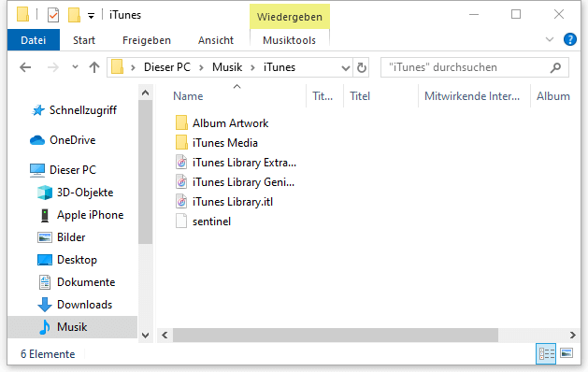This screenshot has height=372, width=588.
Task: Select the iTunes Media folder
Action: pyautogui.click(x=225, y=143)
